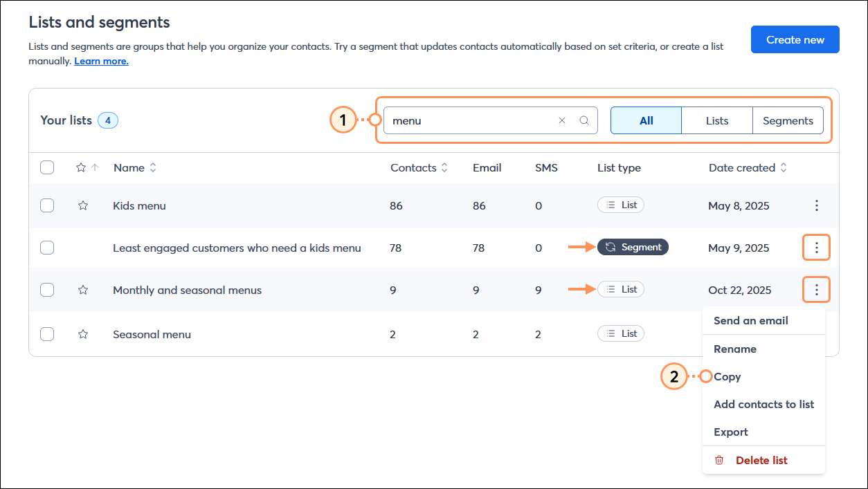Click the List badge in the Kids menu row
Viewport: 868px width, 489px height.
tap(621, 205)
